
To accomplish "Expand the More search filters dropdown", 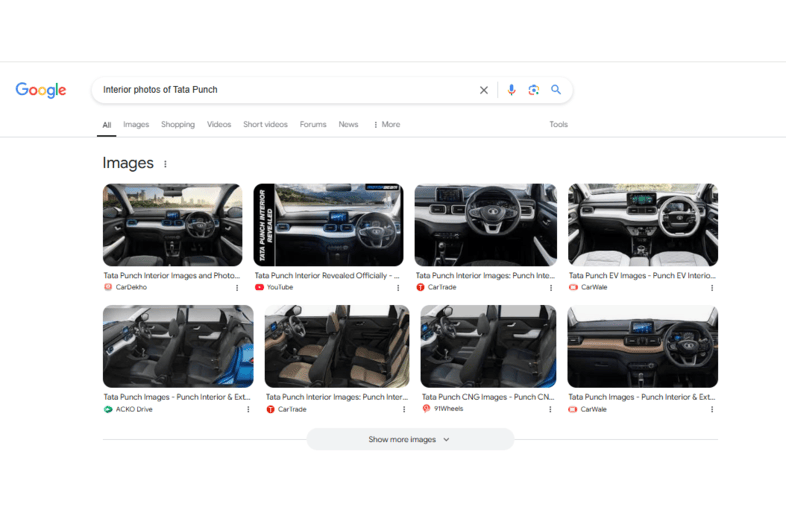I will [x=386, y=125].
